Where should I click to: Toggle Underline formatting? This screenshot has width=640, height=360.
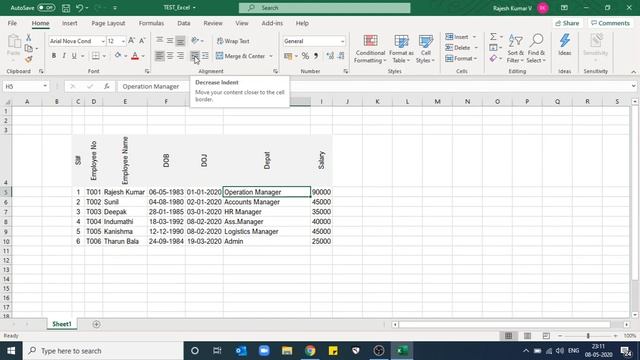pos(74,56)
